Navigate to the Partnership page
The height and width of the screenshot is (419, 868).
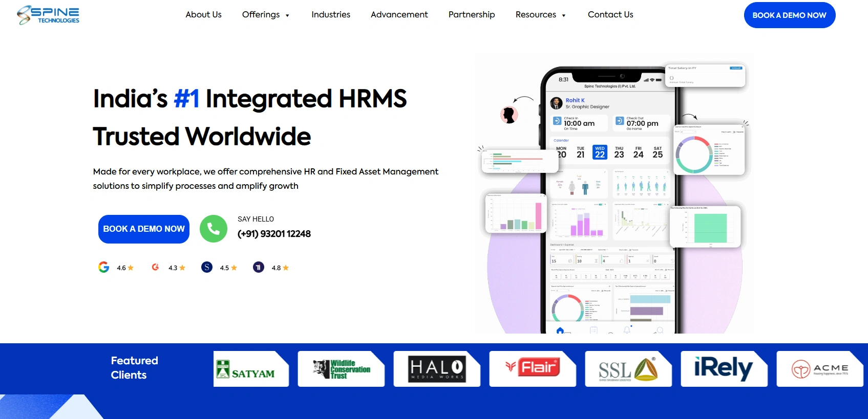coord(472,15)
